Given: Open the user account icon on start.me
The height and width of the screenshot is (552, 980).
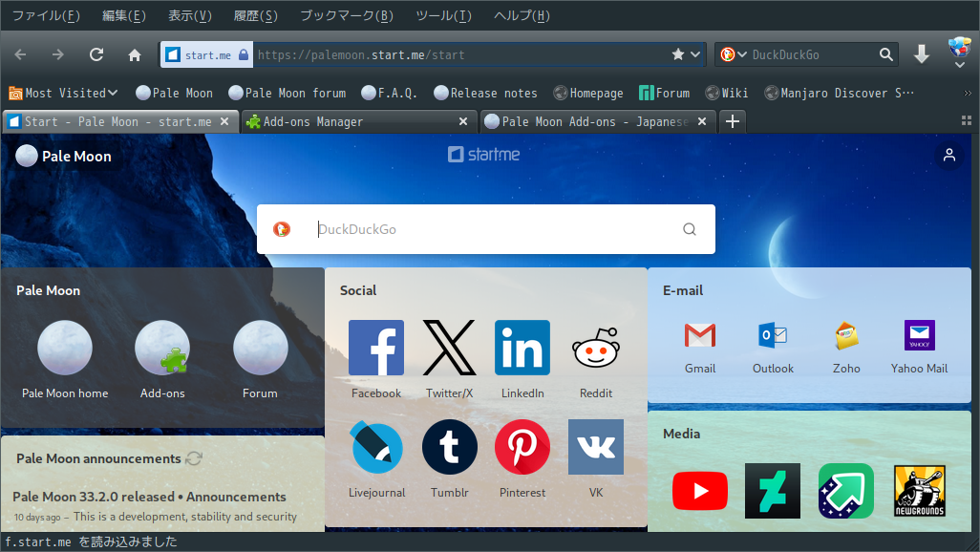Looking at the screenshot, I should click(949, 155).
